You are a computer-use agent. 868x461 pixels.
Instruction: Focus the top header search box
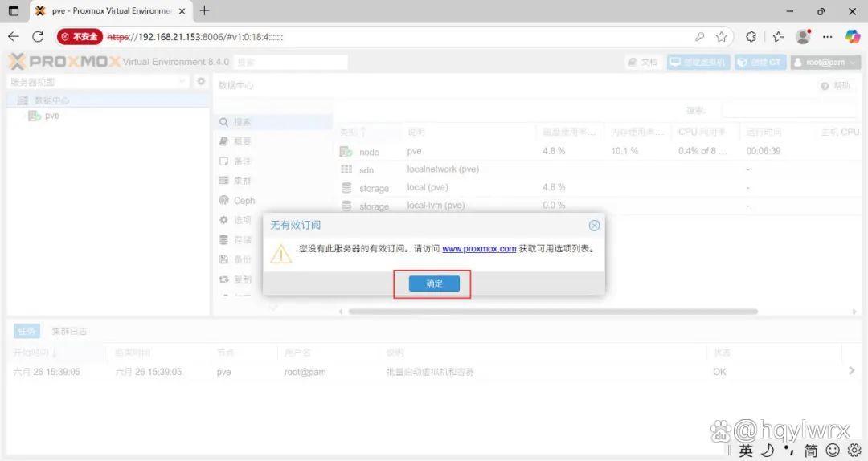(291, 62)
